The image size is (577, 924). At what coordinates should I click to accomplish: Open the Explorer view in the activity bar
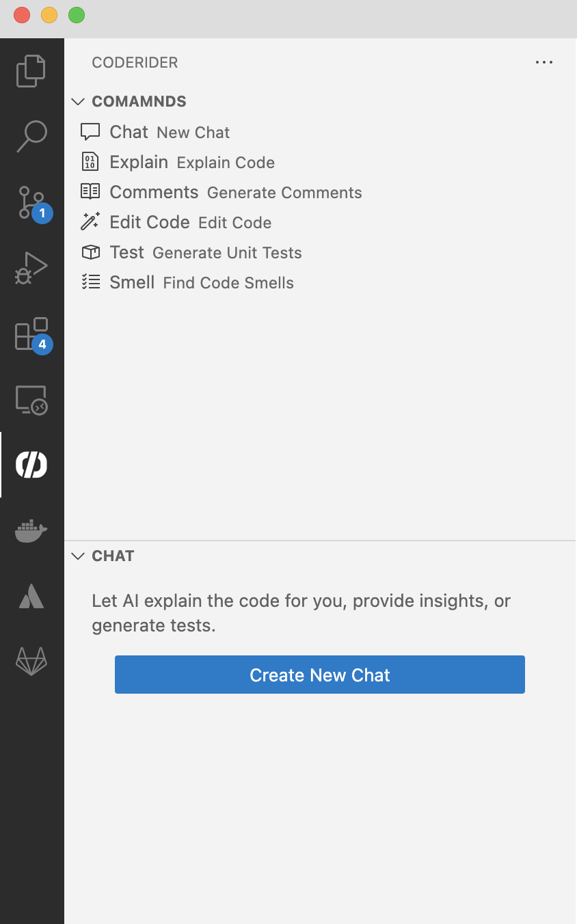tap(30, 70)
